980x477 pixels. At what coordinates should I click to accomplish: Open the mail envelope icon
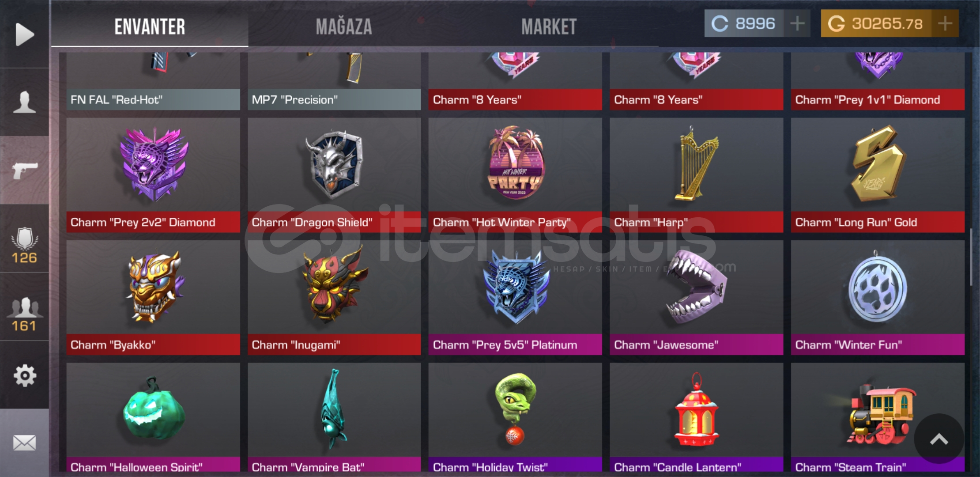point(25,443)
